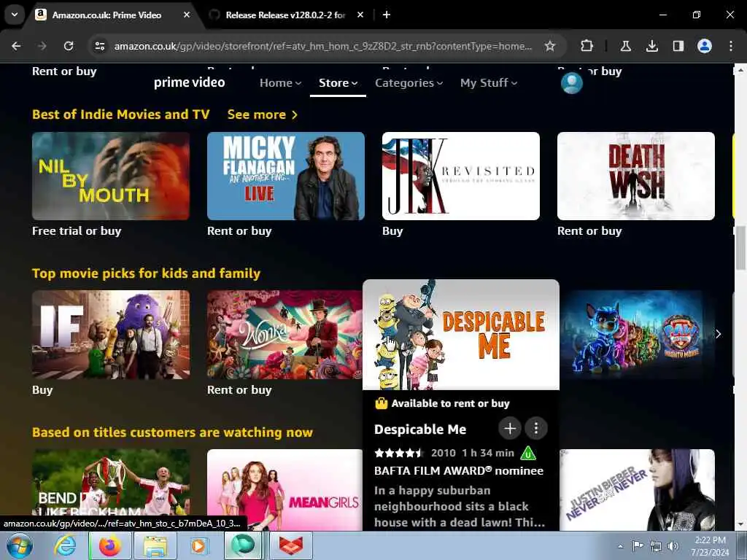Click the taskbar clock showing 2:22 PM
Viewport: 747px width, 560px height.
pyautogui.click(x=711, y=545)
